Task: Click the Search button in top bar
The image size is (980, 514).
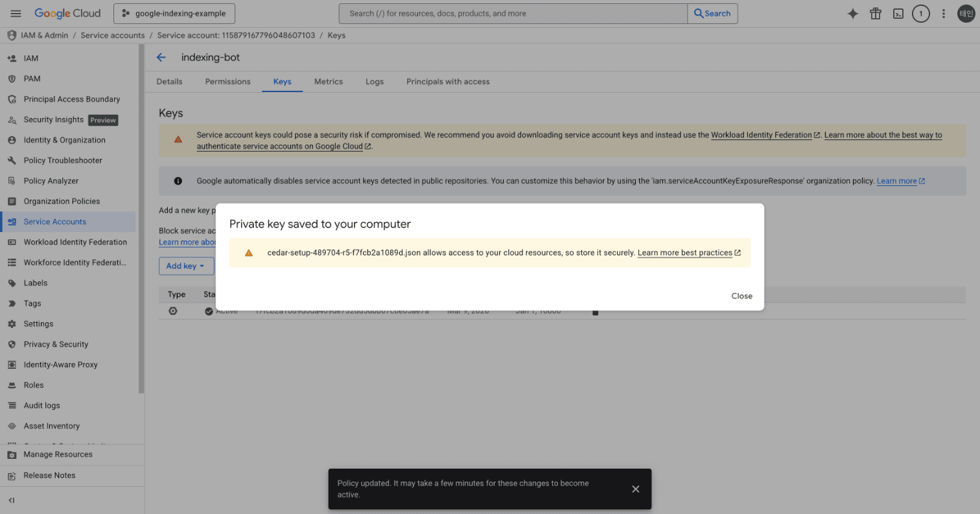Action: point(712,14)
